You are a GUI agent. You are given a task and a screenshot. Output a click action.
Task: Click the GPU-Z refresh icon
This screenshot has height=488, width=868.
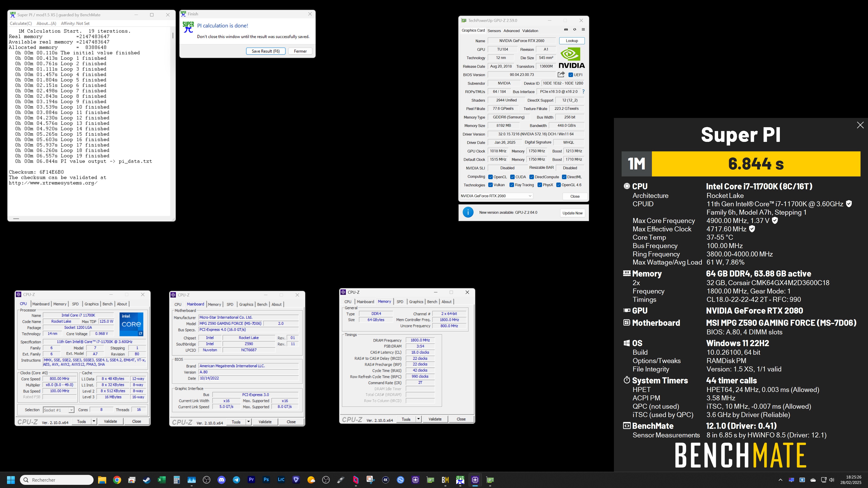[575, 30]
